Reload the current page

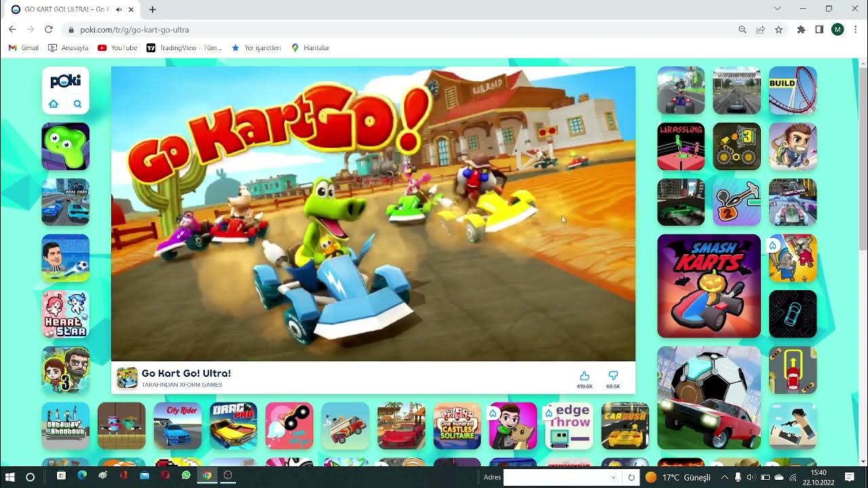click(49, 29)
